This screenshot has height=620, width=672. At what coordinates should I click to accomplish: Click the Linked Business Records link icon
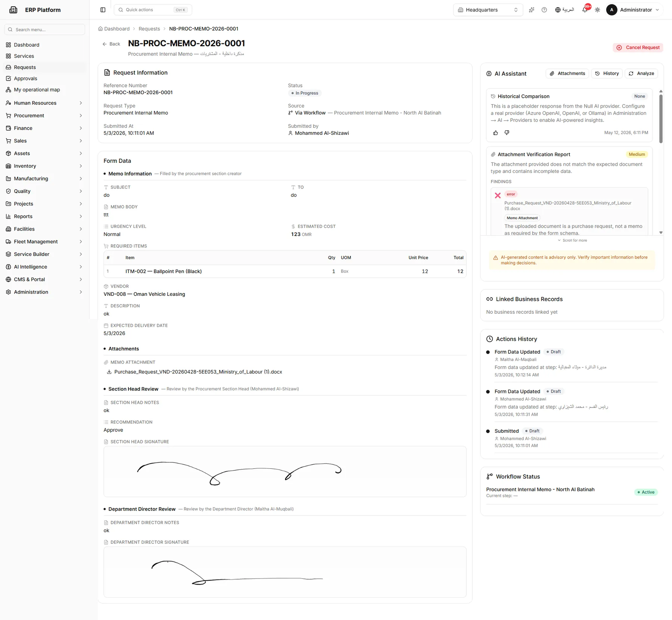click(x=489, y=299)
